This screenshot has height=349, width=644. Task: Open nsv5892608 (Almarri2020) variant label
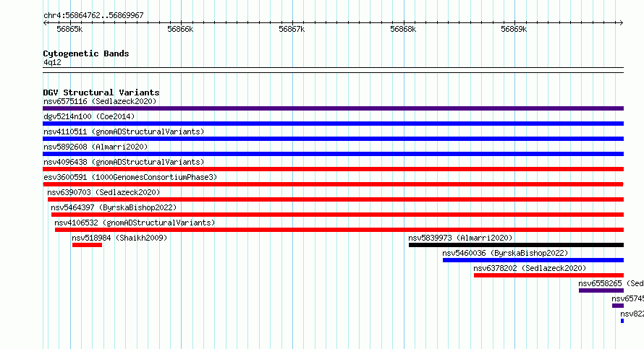[x=96, y=147]
